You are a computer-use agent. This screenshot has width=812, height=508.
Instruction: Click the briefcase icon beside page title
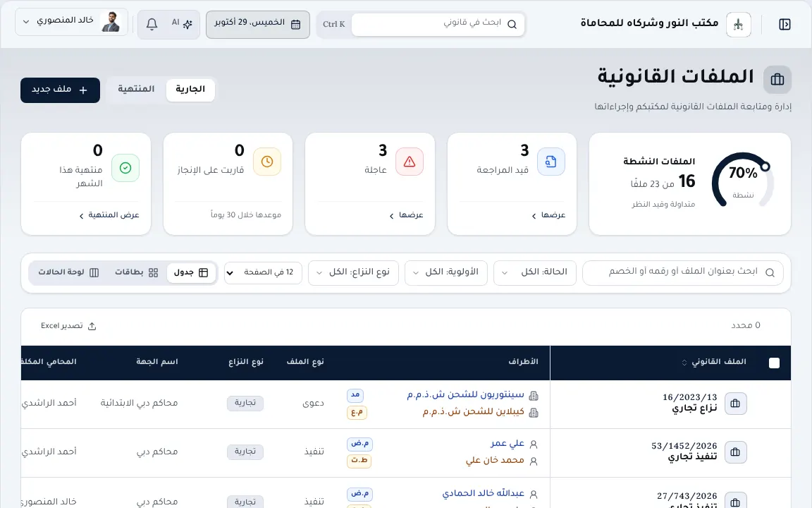click(777, 79)
